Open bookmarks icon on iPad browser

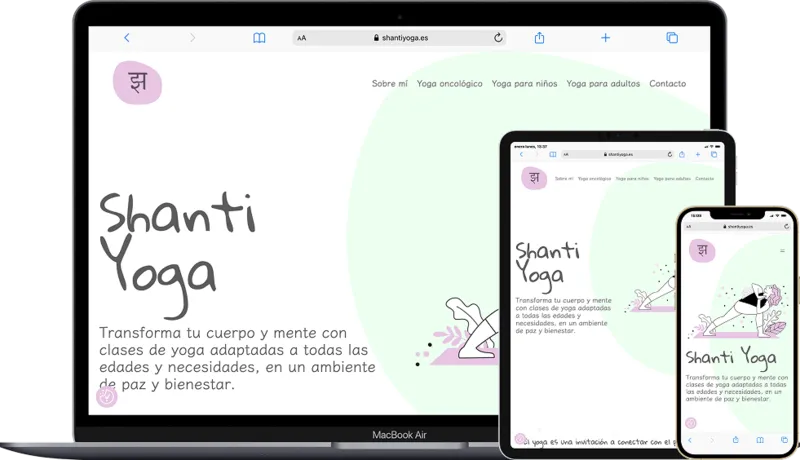(x=553, y=154)
